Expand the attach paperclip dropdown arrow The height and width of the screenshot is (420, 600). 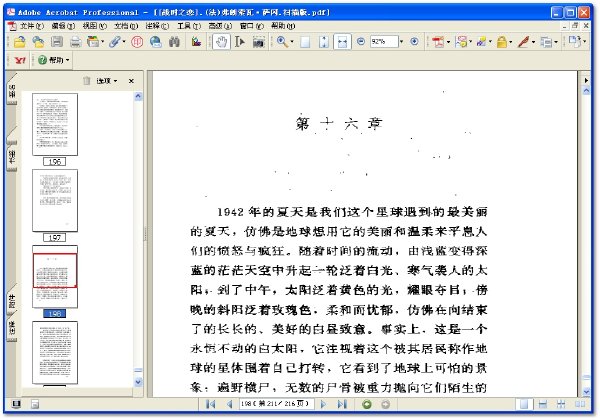click(124, 42)
